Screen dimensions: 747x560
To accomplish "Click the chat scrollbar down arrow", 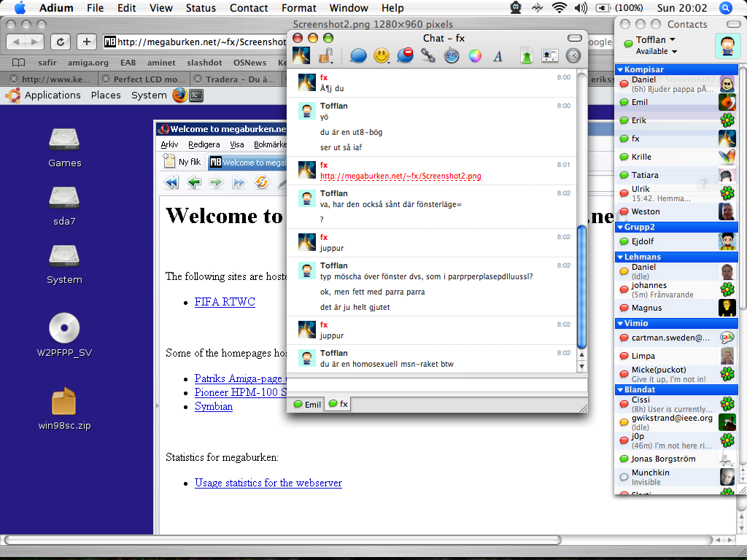I will [581, 367].
